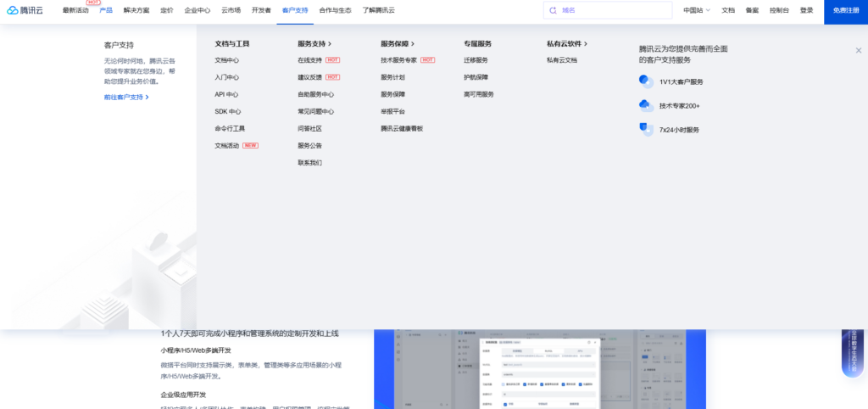Expand the 私有云软件 heading link
Viewport: 868px width, 409px height.
tap(567, 43)
